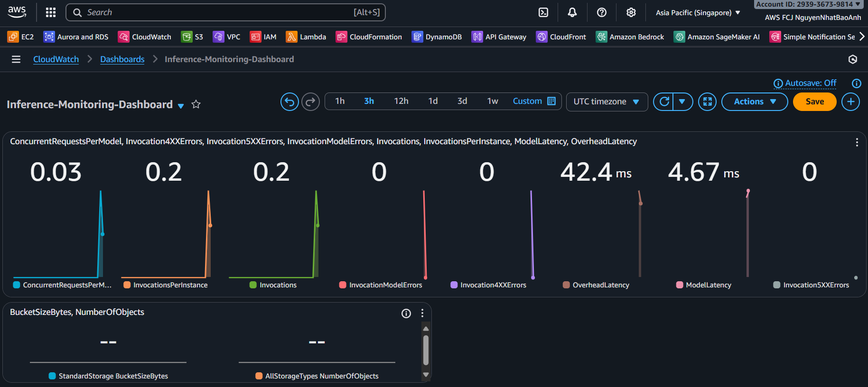Toggle InvocationModelErrors legend series

(381, 285)
